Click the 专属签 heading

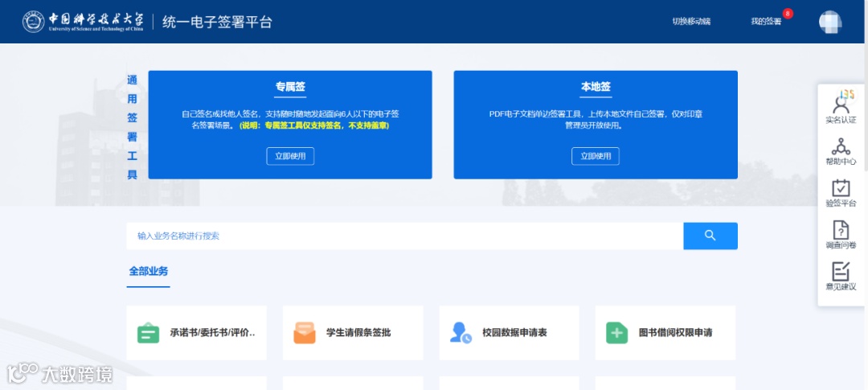pos(290,87)
